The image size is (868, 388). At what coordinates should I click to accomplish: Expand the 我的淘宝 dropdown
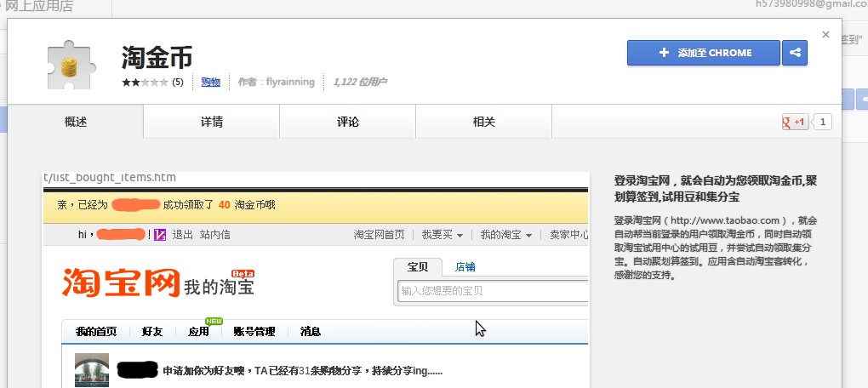[505, 235]
